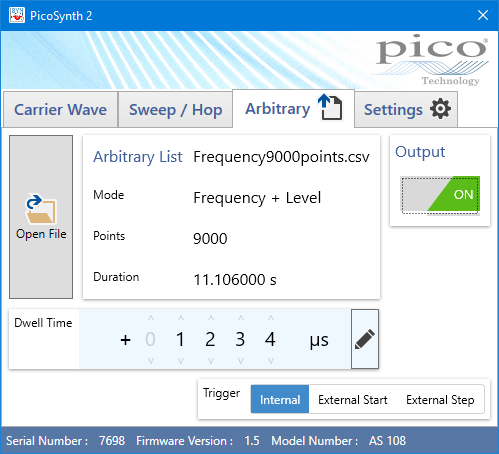499x454 pixels.
Task: Switch to the Carrier Wave tab
Action: click(61, 110)
